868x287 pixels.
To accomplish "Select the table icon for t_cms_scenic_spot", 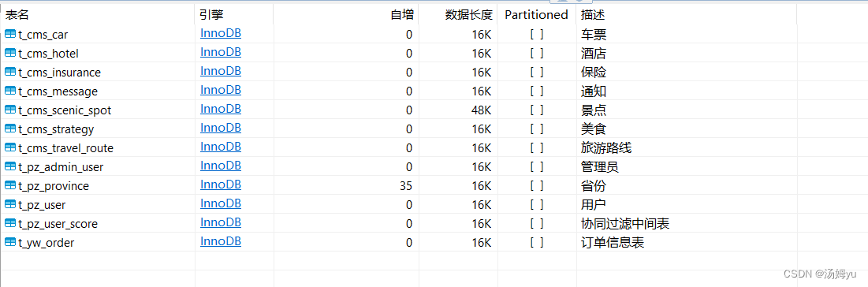I will click(10, 110).
